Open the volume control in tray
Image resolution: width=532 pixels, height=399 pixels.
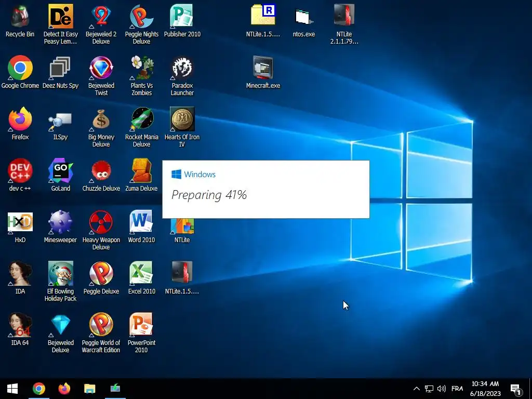tap(442, 389)
